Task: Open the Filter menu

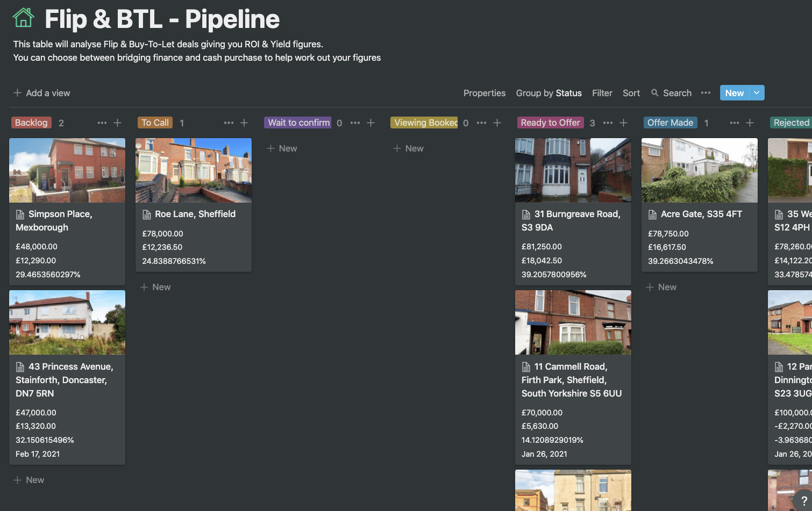Action: tap(602, 93)
